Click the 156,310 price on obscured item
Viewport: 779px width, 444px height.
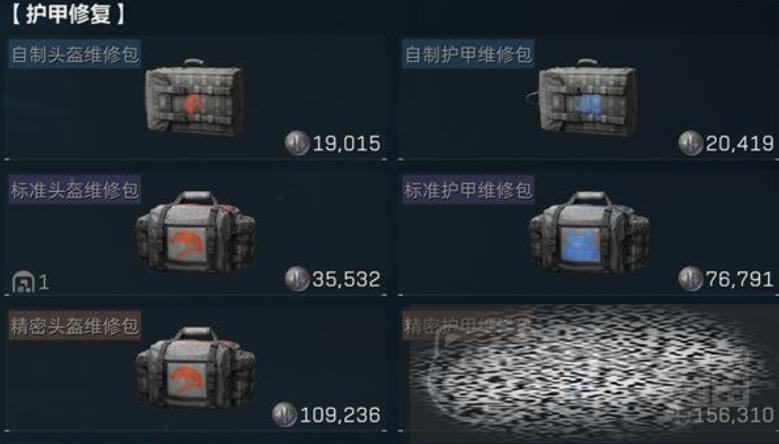click(733, 415)
